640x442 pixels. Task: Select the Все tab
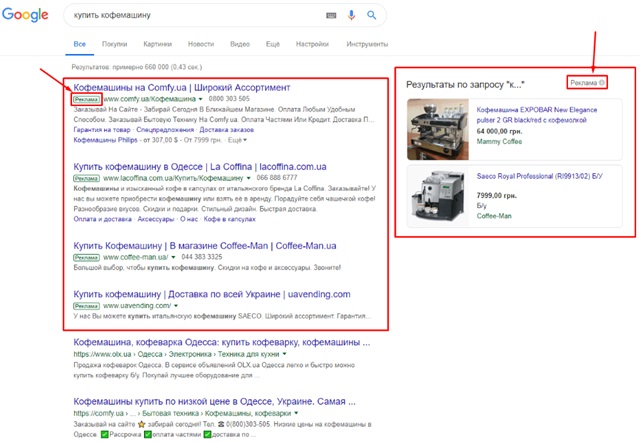tap(80, 44)
